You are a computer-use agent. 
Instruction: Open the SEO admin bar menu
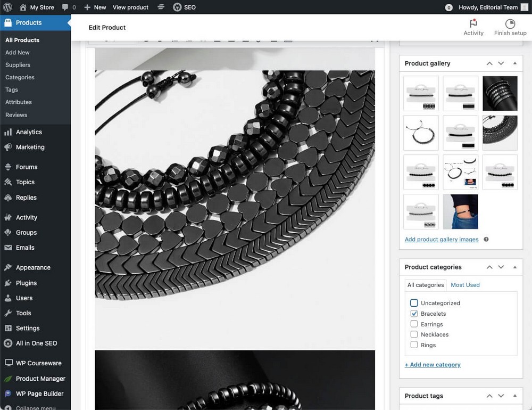[x=184, y=7]
